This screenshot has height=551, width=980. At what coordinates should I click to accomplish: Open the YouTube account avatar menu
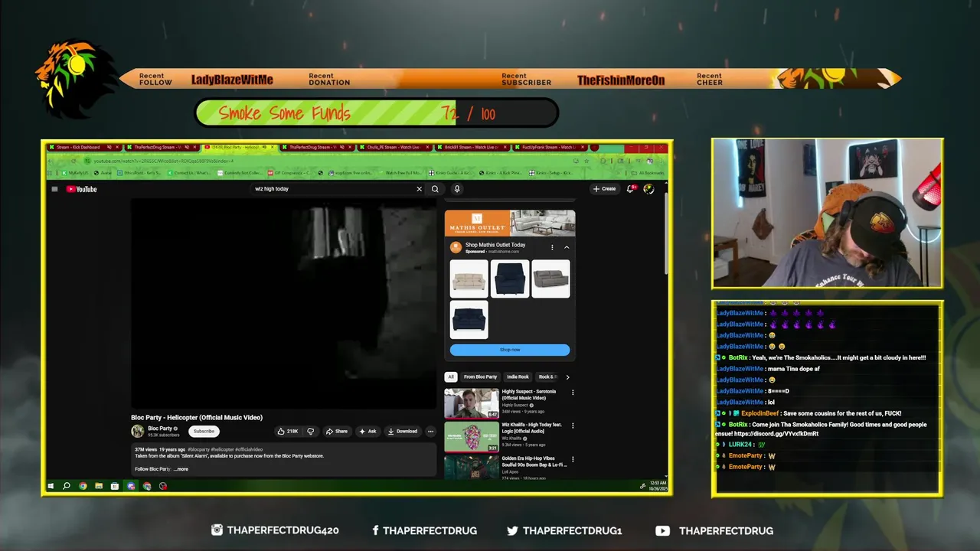pyautogui.click(x=648, y=188)
